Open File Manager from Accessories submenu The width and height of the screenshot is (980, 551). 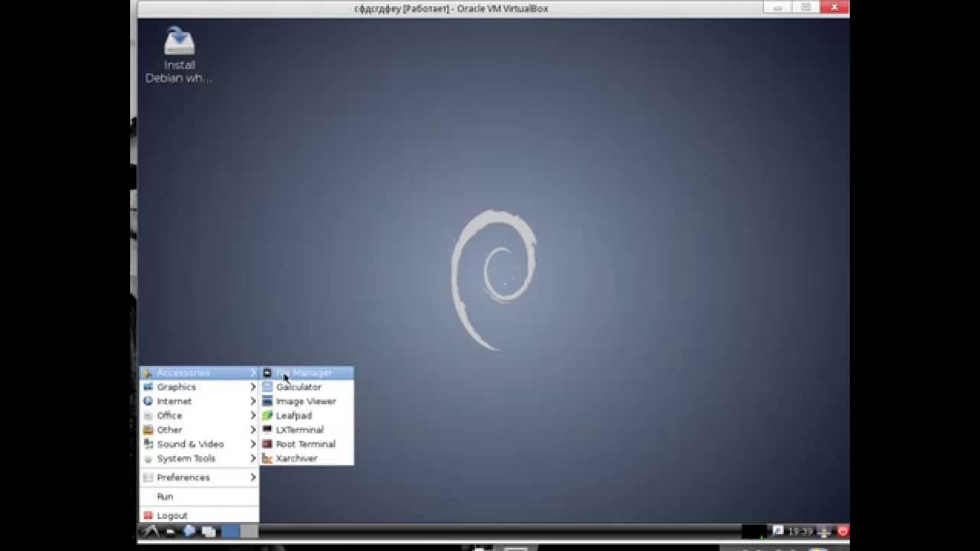307,373
